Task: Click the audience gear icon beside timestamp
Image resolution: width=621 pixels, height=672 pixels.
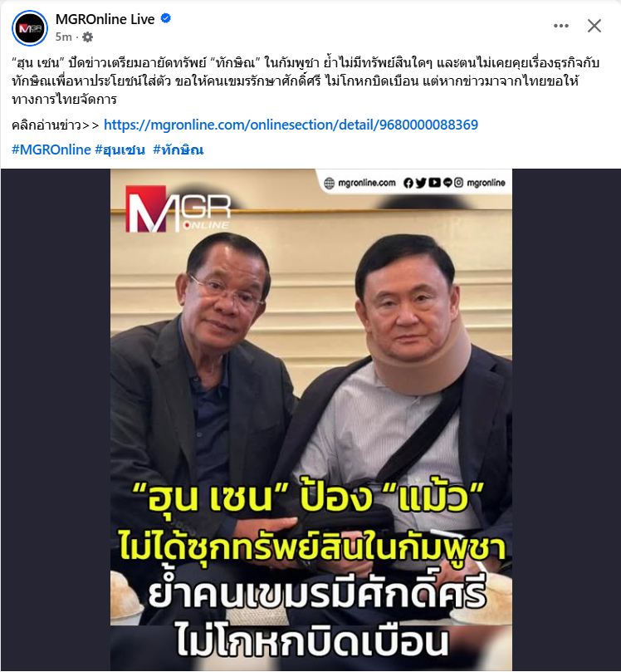Action: pyautogui.click(x=87, y=37)
